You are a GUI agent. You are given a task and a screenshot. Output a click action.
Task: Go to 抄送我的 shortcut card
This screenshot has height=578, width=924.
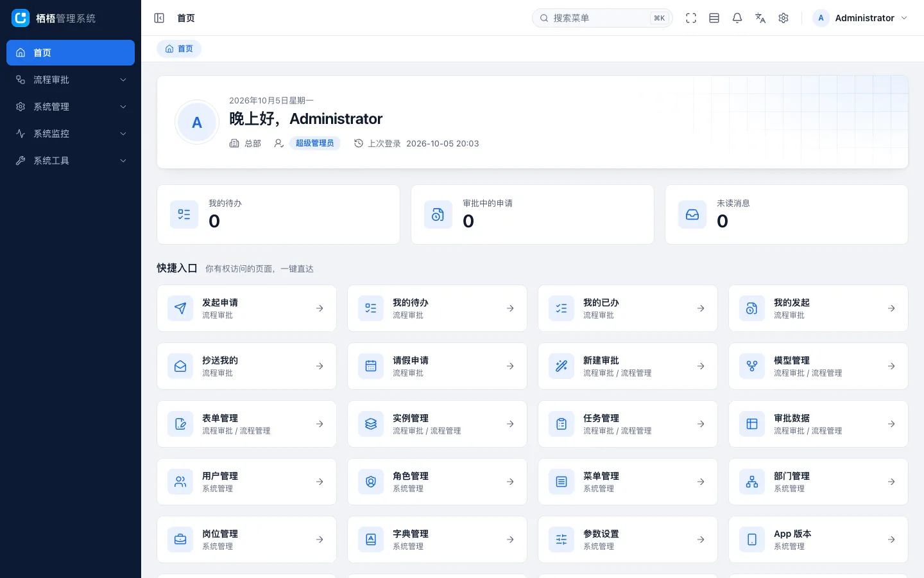(246, 366)
